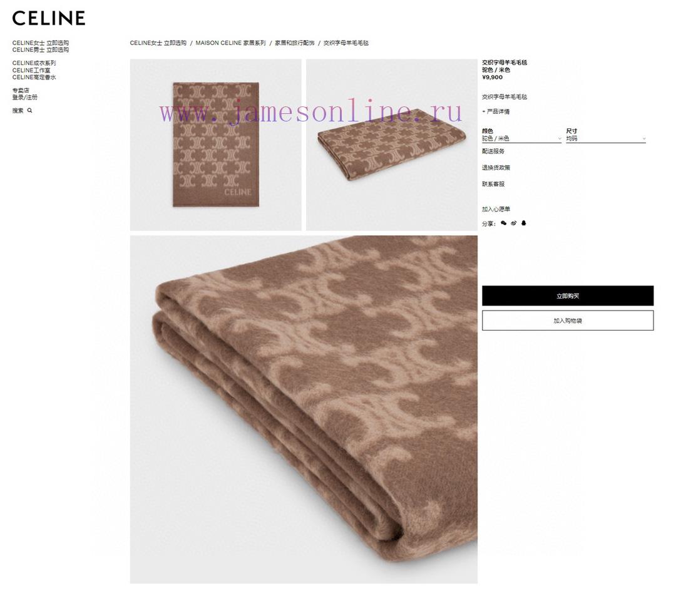The image size is (676, 616).
Task: Open CELINE女士 立即选购 sidebar menu
Action: click(x=41, y=43)
